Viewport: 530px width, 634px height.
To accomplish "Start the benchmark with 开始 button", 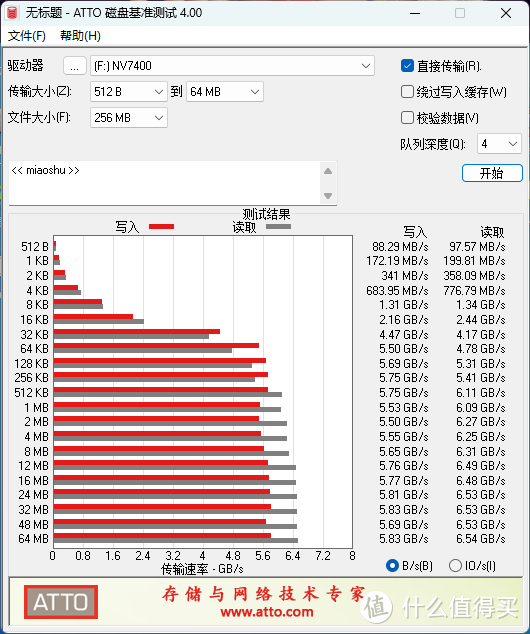I will pos(492,173).
